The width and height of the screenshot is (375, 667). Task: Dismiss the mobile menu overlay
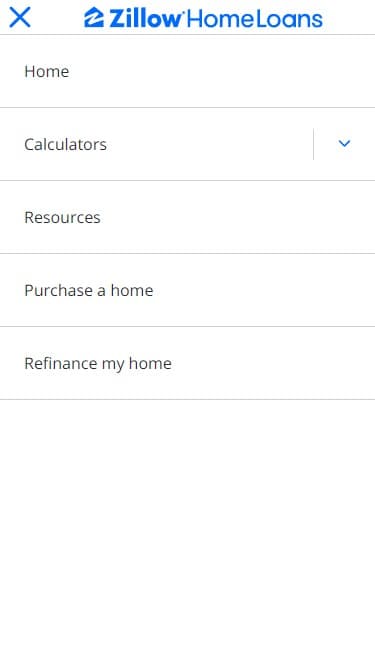click(20, 17)
